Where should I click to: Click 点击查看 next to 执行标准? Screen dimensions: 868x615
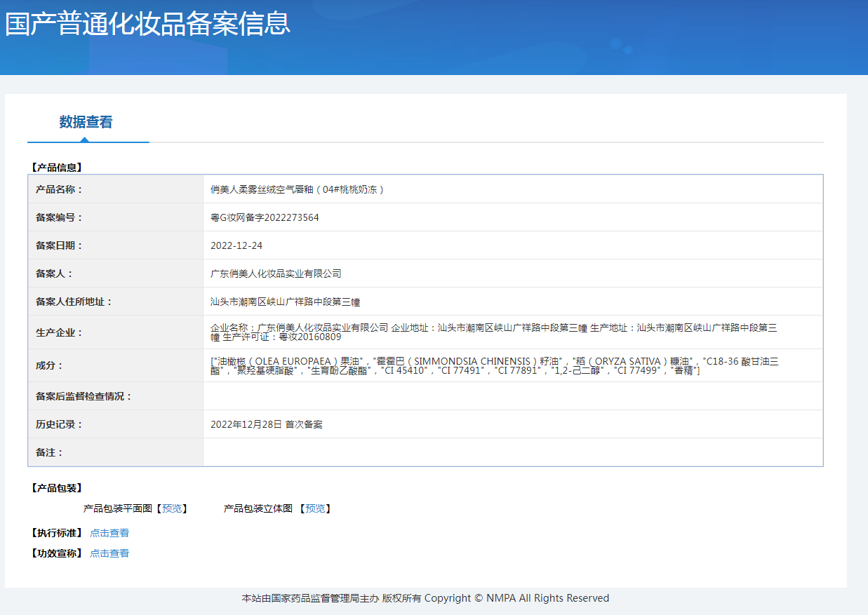pos(109,533)
